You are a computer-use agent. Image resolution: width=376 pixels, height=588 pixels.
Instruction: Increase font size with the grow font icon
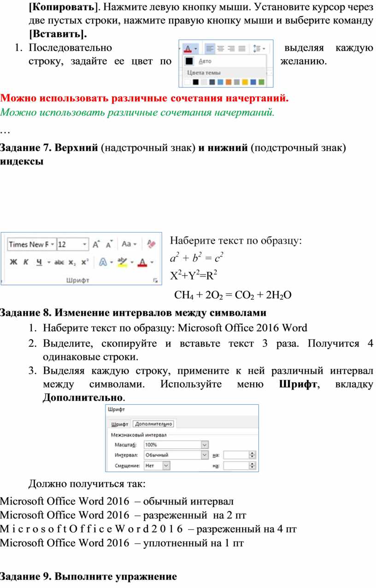[96, 244]
